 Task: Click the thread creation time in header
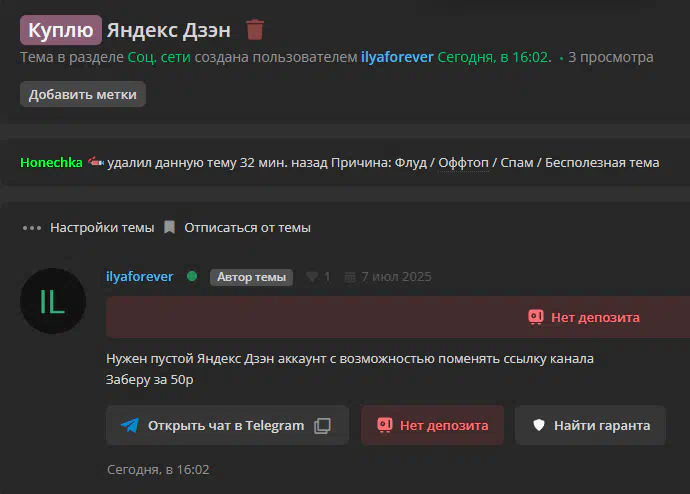point(494,57)
